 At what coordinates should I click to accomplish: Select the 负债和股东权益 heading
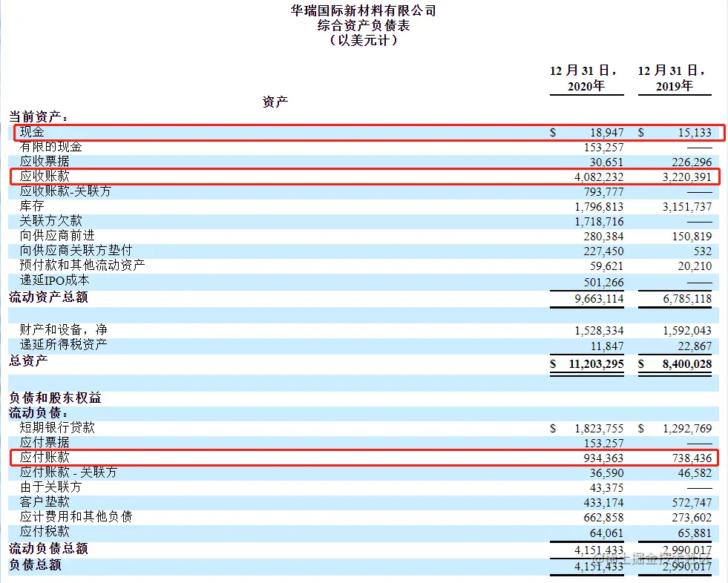pyautogui.click(x=55, y=398)
